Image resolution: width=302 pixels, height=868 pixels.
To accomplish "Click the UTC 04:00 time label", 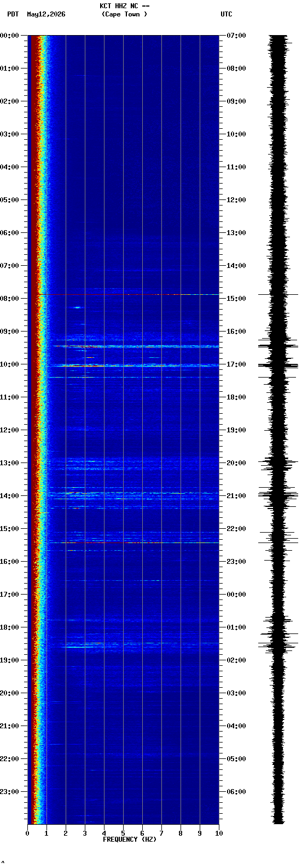I will (x=236, y=726).
